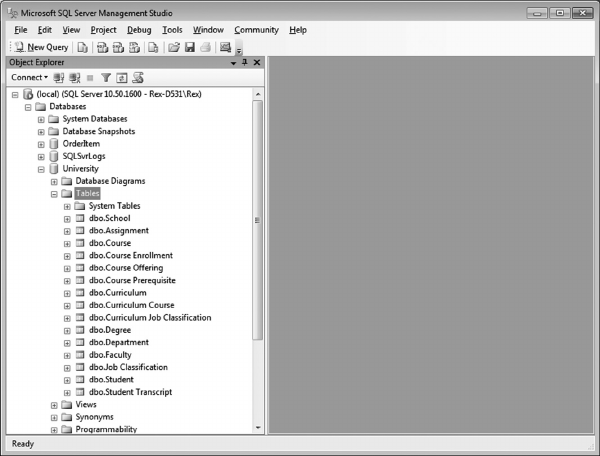Select the dbo.Course table icon
The width and height of the screenshot is (600, 456).
(x=80, y=243)
